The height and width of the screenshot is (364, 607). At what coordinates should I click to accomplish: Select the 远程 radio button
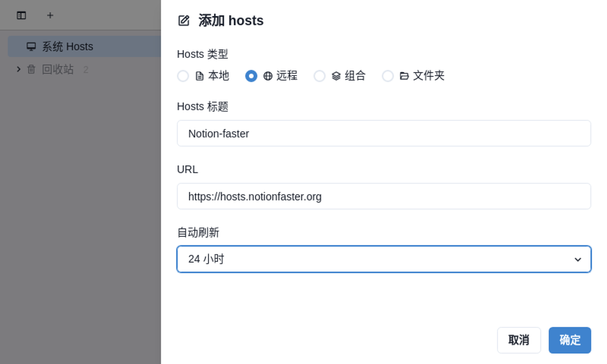point(251,76)
